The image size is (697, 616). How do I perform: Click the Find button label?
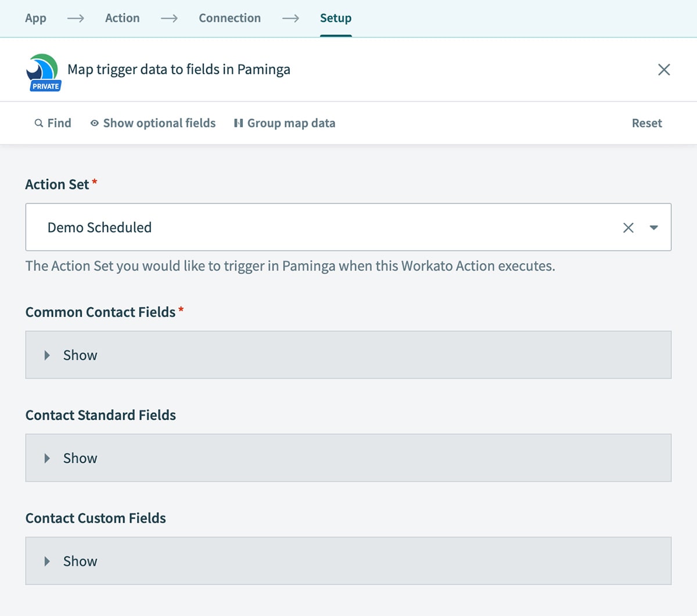click(59, 123)
